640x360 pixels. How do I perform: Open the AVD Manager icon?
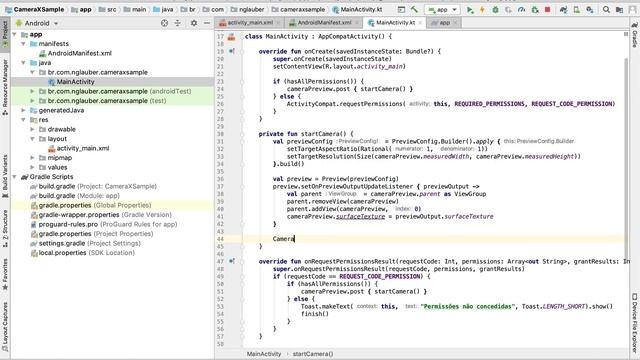[x=576, y=9]
